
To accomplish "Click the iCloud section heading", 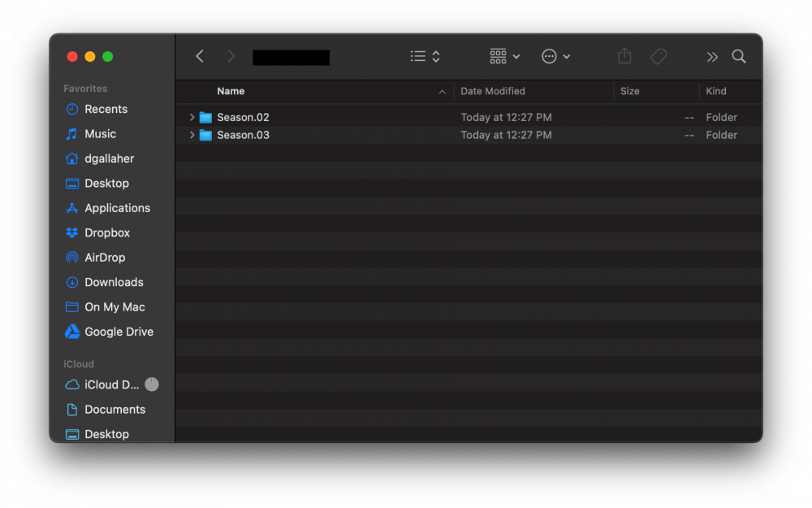I will coord(78,364).
